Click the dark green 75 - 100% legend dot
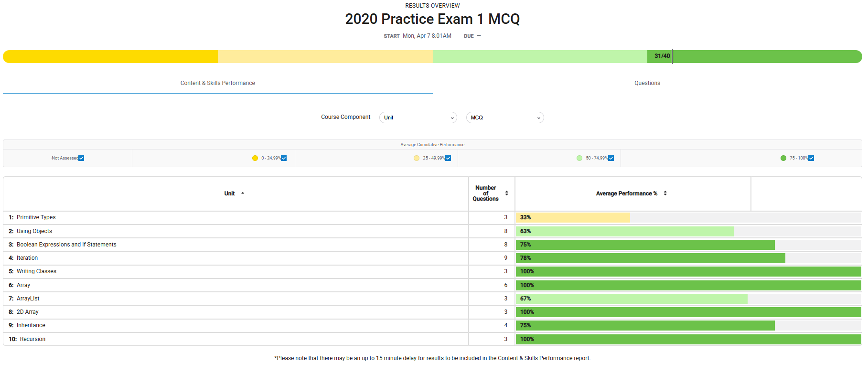Image resolution: width=868 pixels, height=374 pixels. 783,158
